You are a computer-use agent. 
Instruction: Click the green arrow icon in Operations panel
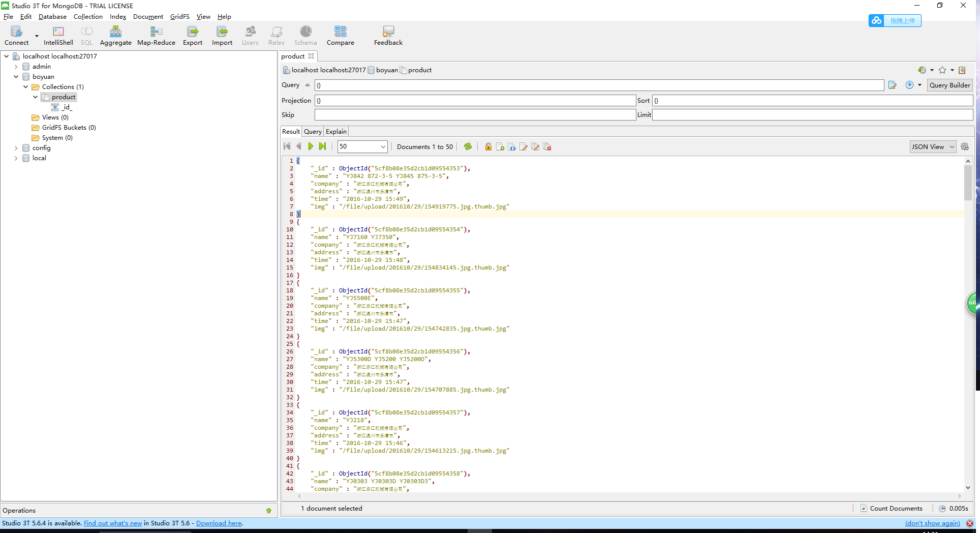tap(268, 510)
